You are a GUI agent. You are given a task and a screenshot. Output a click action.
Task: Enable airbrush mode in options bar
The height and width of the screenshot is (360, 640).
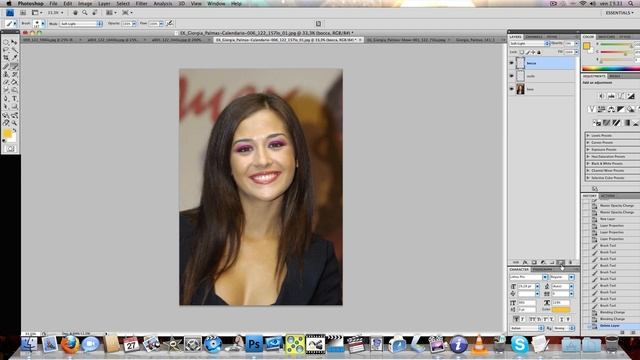[x=169, y=24]
